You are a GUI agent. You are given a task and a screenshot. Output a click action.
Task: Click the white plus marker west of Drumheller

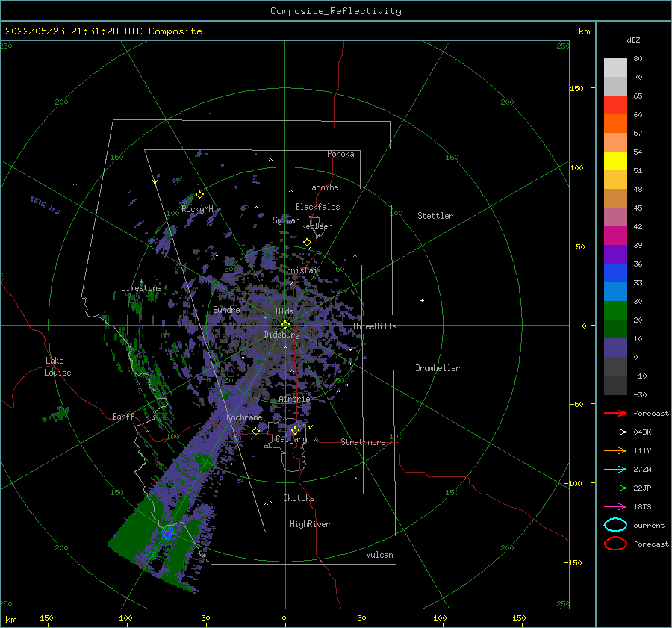coord(422,300)
